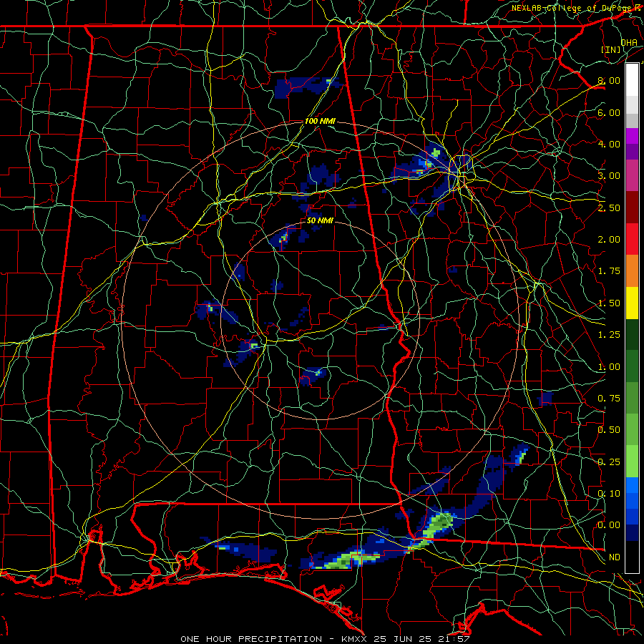Viewport: 644px width, 644px height.
Task: Select the dark red swatch in the legend
Action: pyautogui.click(x=632, y=208)
